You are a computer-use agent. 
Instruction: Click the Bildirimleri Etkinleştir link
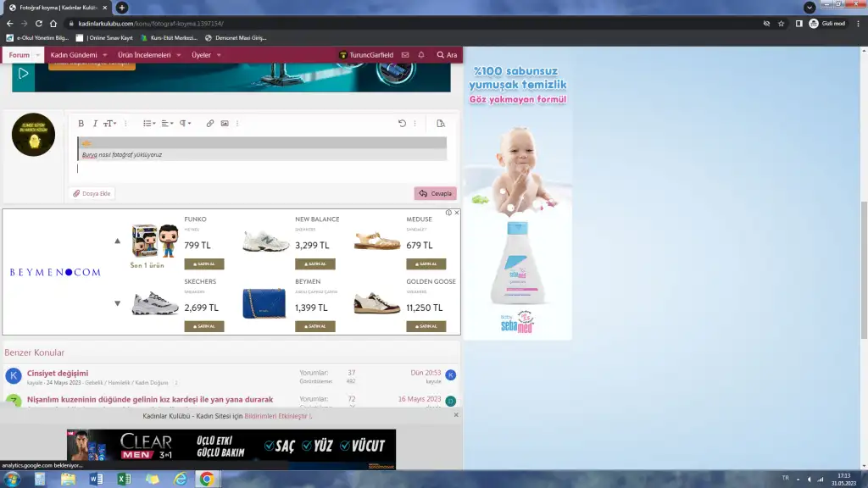click(277, 416)
